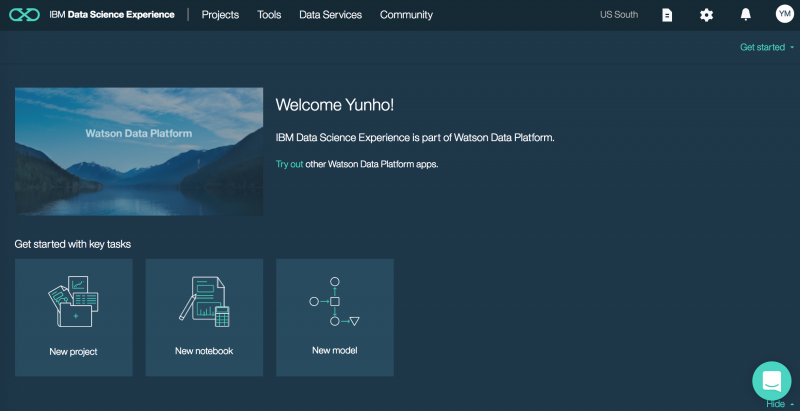
Task: Open the Data Services menu
Action: click(x=331, y=15)
